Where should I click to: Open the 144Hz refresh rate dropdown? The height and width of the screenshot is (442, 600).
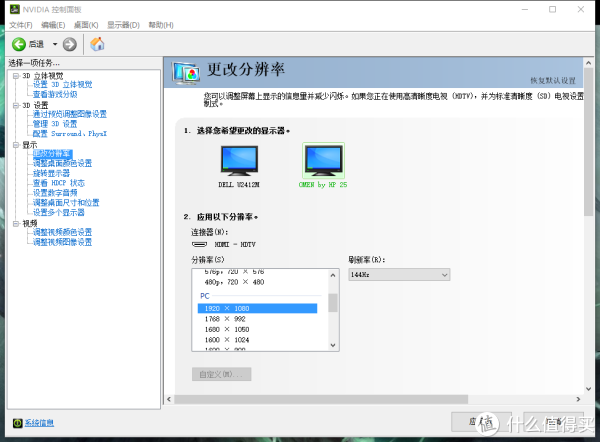[x=399, y=275]
